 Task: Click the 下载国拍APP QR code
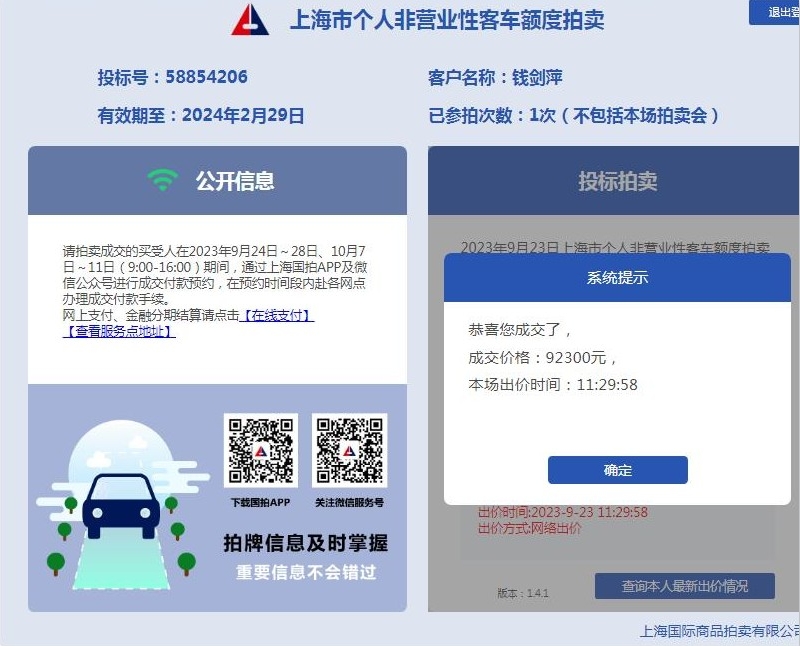click(x=261, y=451)
